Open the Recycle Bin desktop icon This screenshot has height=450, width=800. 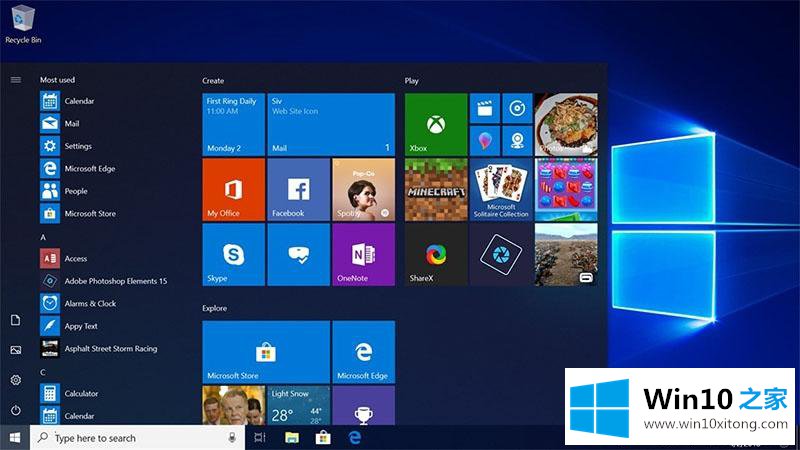pyautogui.click(x=23, y=24)
